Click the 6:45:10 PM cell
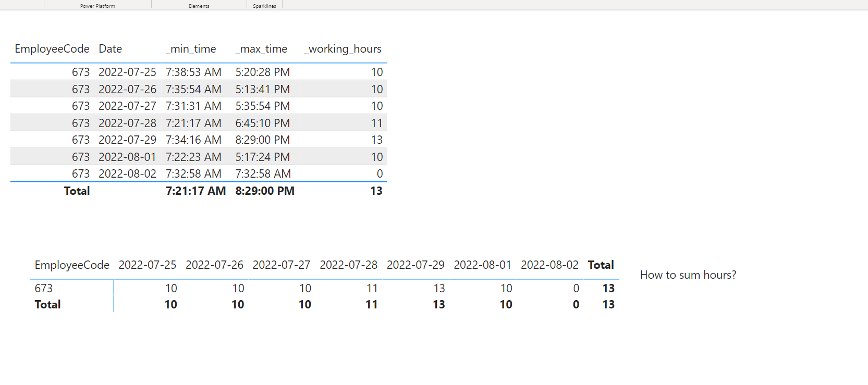Image resolution: width=868 pixels, height=385 pixels. pos(263,123)
